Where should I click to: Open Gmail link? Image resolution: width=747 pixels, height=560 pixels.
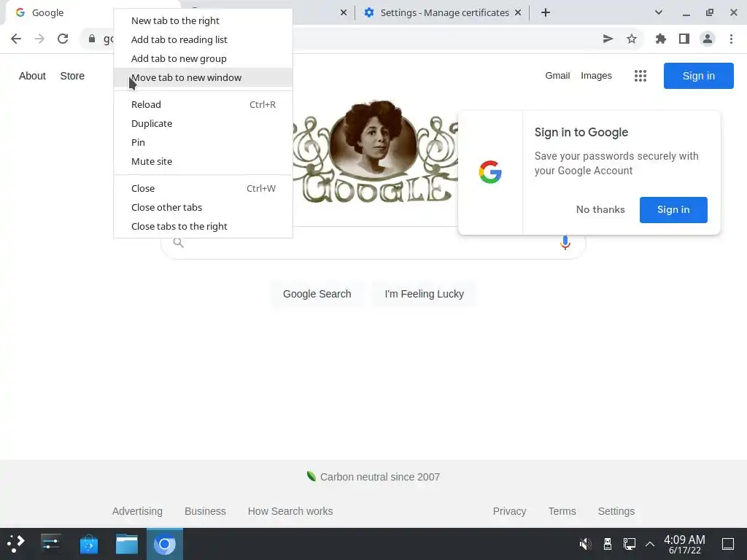pyautogui.click(x=557, y=76)
